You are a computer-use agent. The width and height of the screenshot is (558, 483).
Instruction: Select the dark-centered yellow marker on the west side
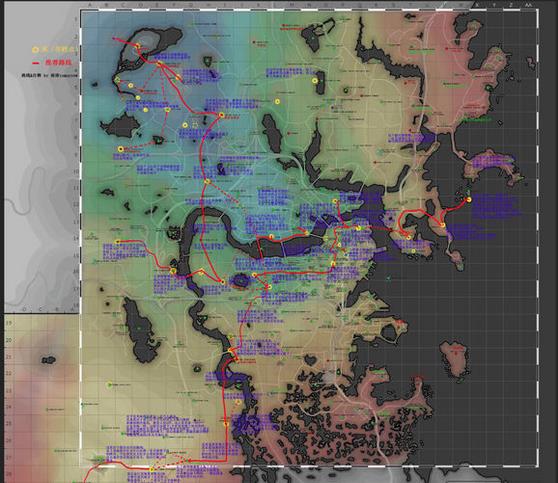coord(121,149)
